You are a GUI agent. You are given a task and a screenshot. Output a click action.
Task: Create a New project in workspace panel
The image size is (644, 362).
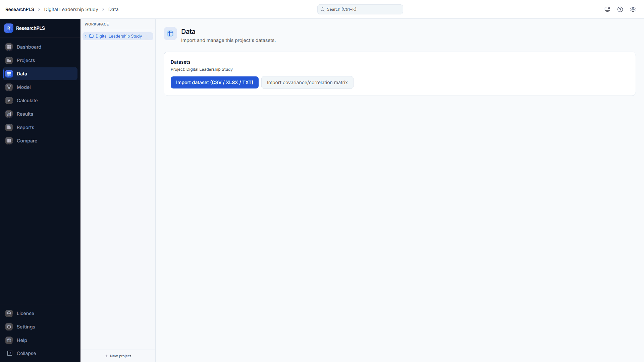coord(118,356)
